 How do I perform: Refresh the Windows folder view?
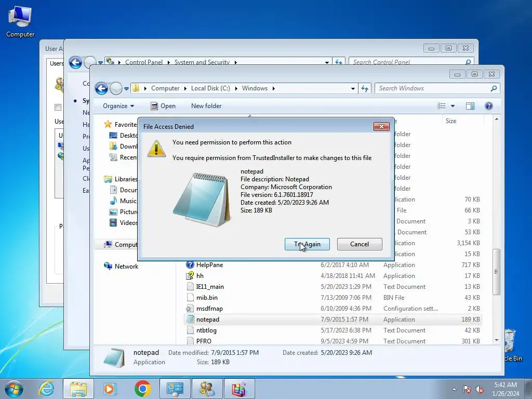point(365,88)
